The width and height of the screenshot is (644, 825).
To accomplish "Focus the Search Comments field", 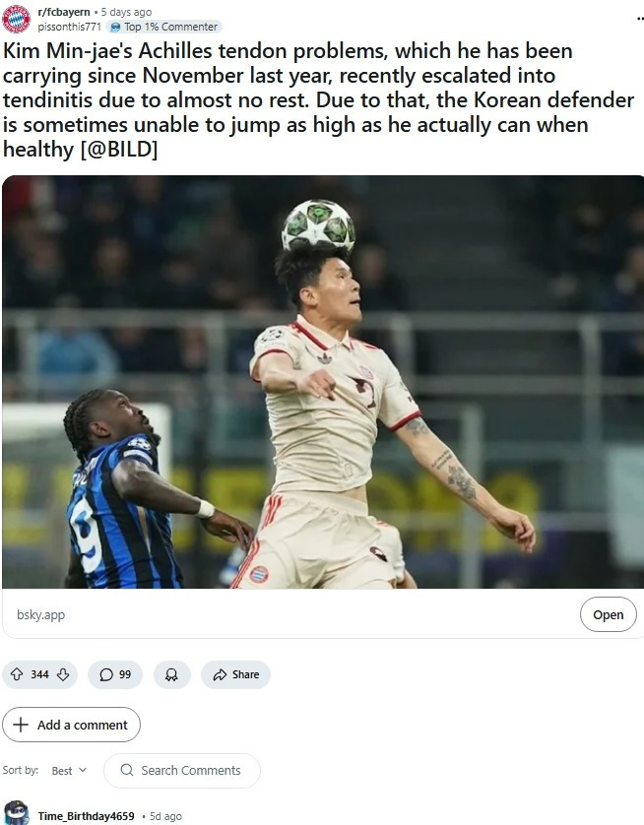I will (182, 770).
